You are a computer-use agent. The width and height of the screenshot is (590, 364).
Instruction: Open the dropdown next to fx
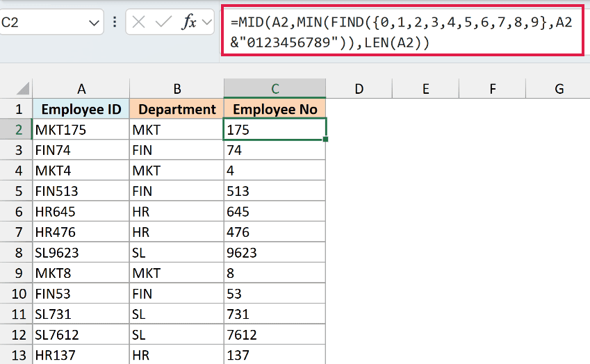click(207, 22)
